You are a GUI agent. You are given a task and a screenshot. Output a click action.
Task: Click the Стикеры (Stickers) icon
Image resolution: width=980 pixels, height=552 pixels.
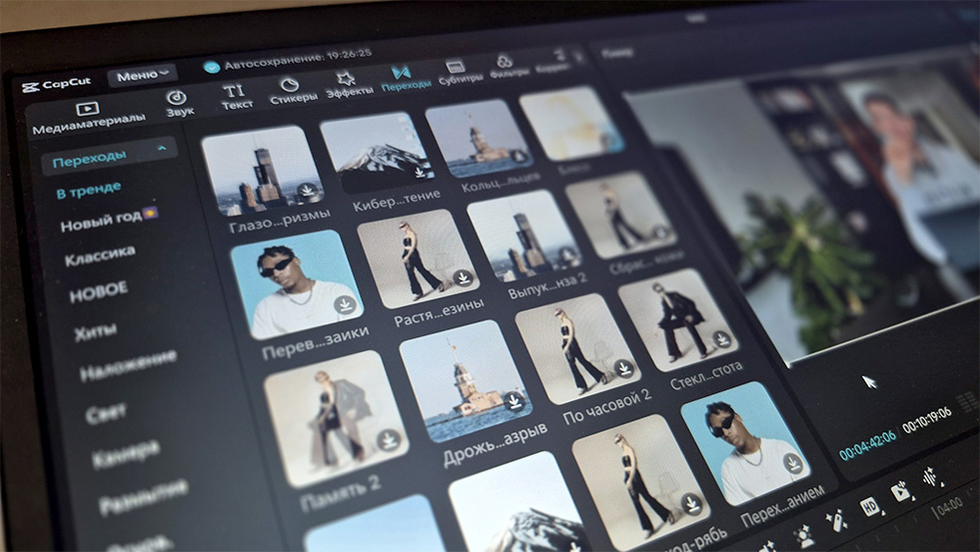click(x=289, y=85)
